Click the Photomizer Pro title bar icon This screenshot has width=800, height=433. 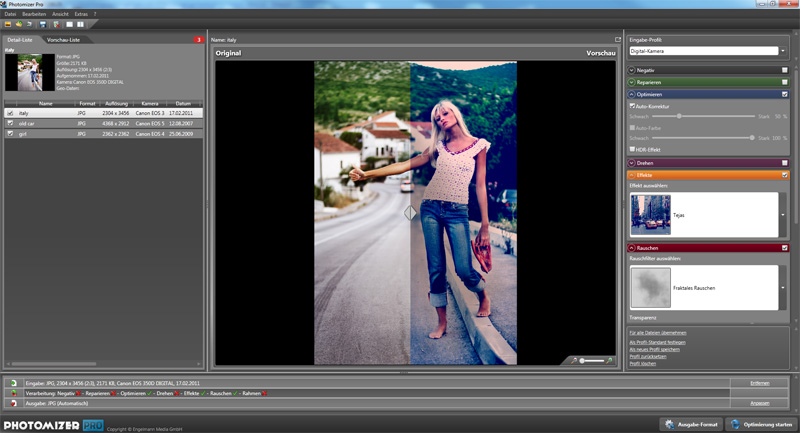pos(4,4)
